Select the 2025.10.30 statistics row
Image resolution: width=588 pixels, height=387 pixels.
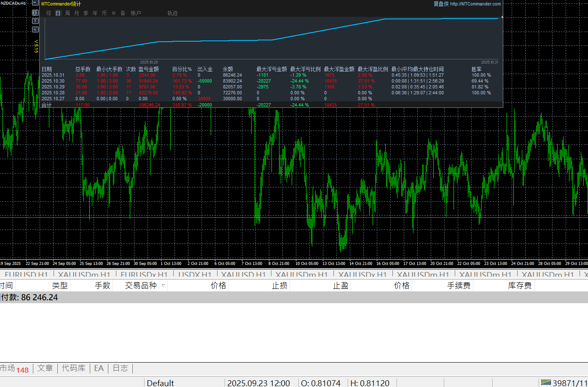(x=53, y=81)
